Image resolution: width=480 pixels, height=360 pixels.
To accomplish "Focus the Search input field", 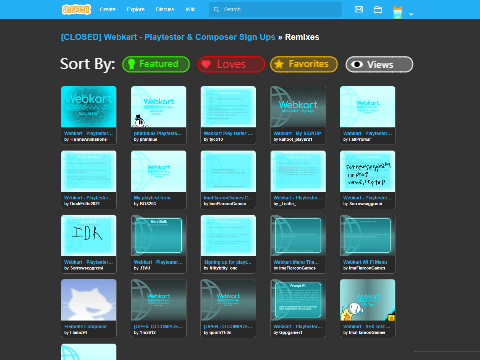I will click(275, 9).
